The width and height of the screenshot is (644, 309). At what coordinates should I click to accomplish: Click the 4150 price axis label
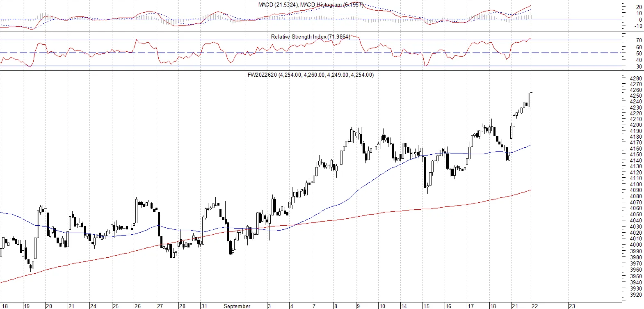[x=636, y=155]
